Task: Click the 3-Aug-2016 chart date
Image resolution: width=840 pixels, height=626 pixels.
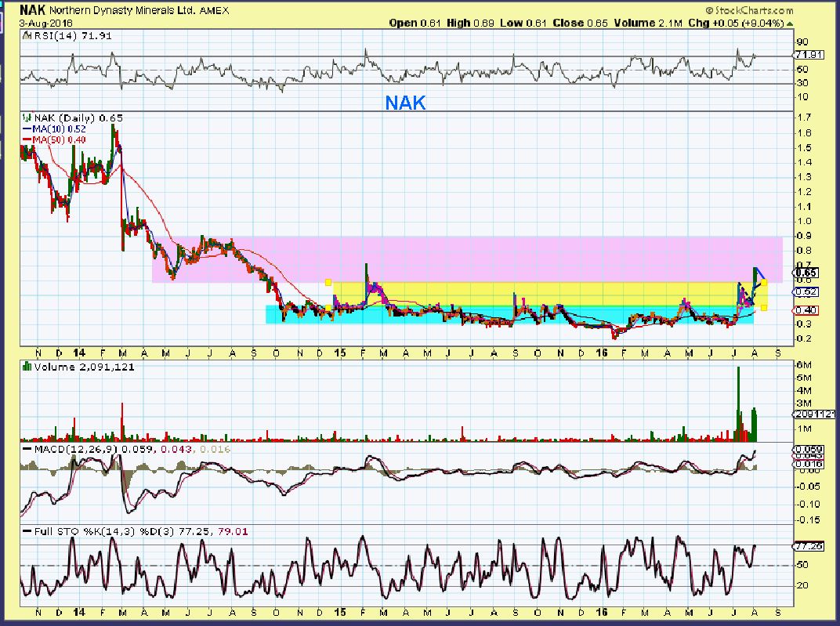Action: click(45, 24)
